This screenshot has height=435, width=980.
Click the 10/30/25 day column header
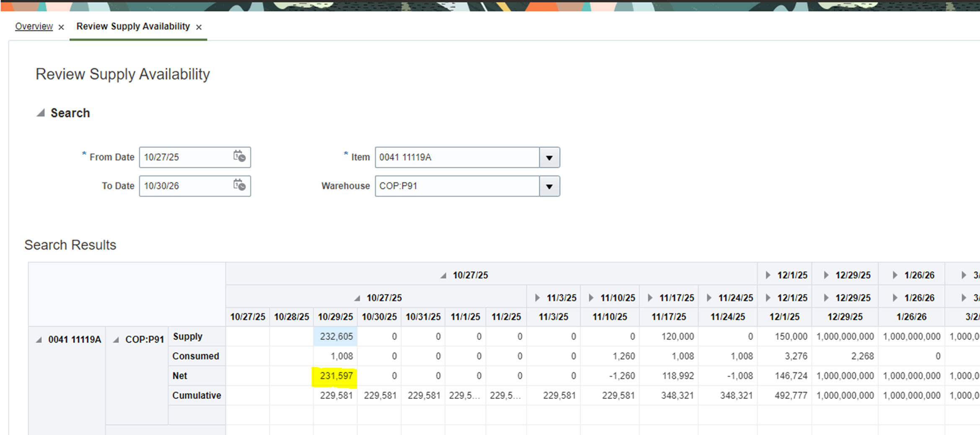[x=379, y=317]
